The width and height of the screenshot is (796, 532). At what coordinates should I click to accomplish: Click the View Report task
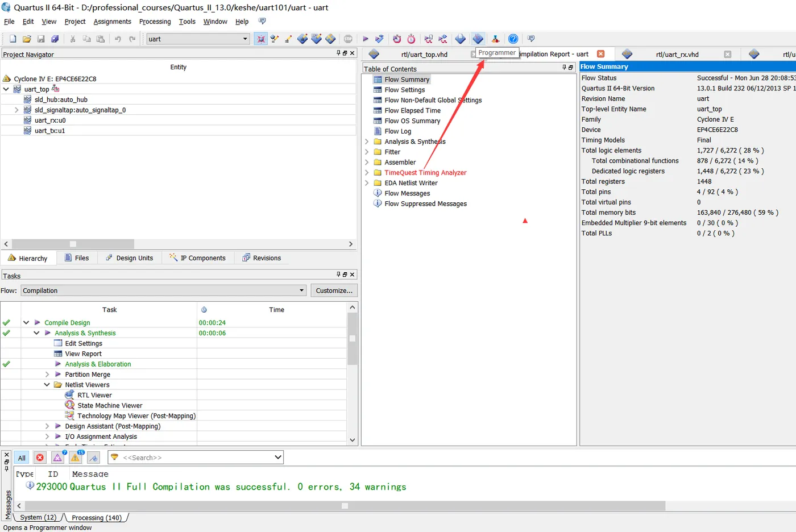click(x=83, y=354)
